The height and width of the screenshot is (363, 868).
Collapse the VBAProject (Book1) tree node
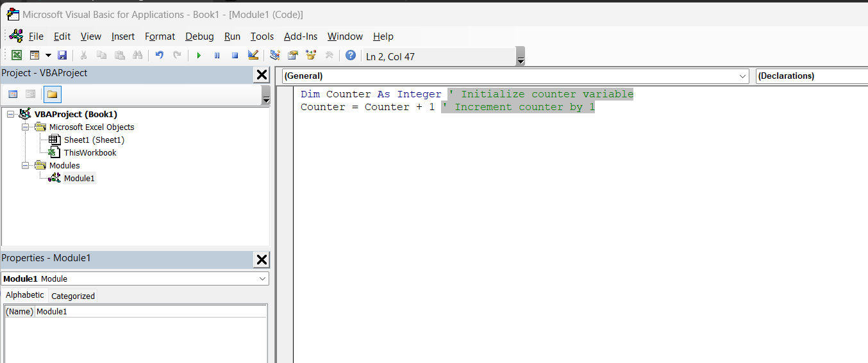[x=10, y=114]
